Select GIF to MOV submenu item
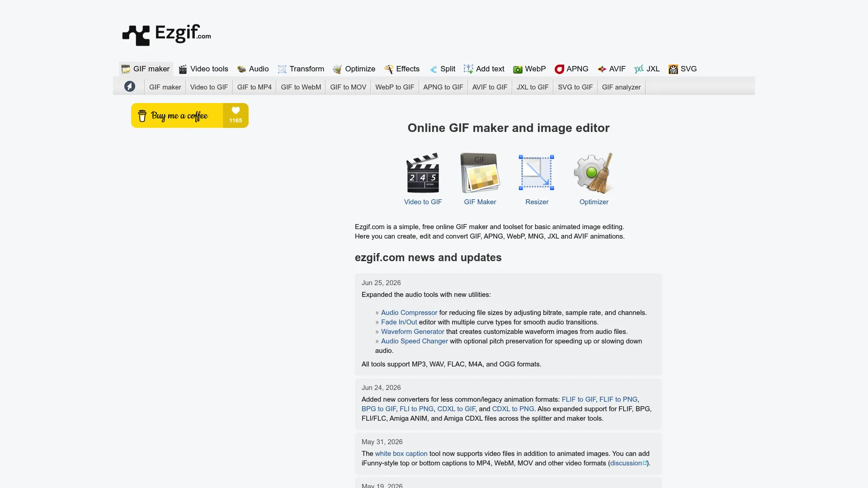This screenshot has height=488, width=868. 348,87
